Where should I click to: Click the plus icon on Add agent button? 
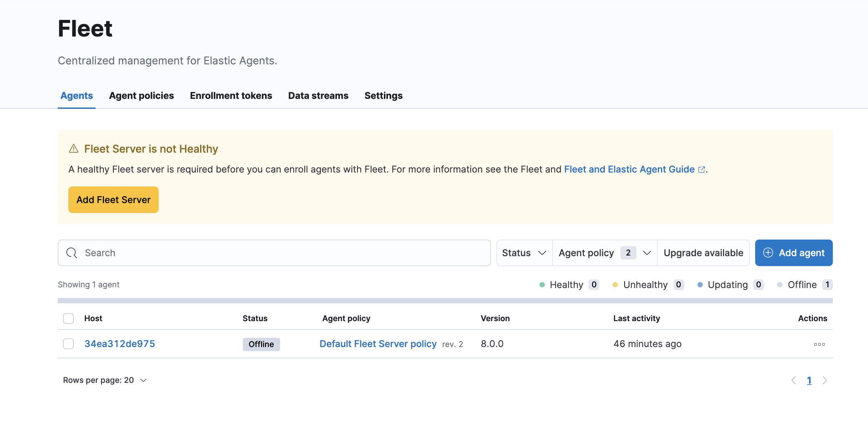(768, 253)
